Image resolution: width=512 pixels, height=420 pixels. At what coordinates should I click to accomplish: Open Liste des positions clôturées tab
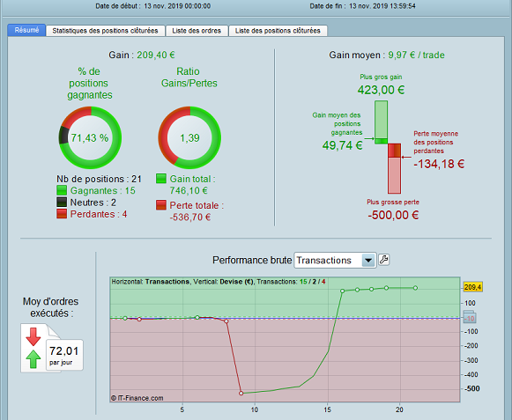[x=278, y=31]
